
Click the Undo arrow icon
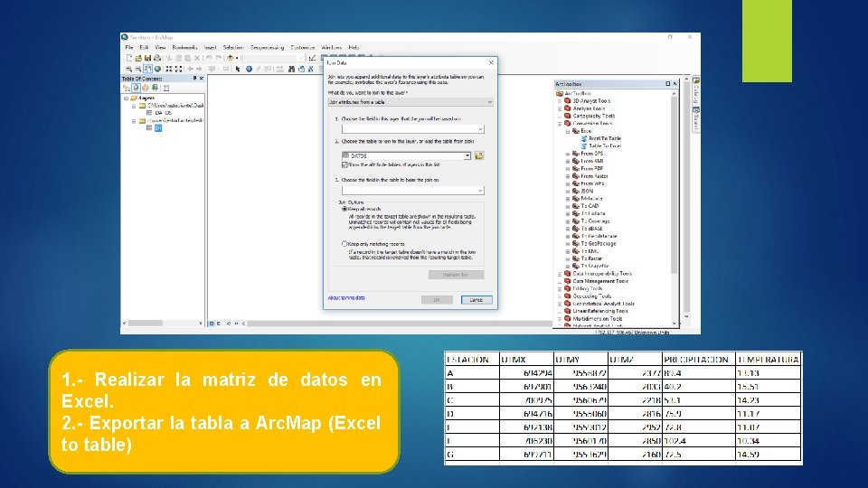(209, 58)
